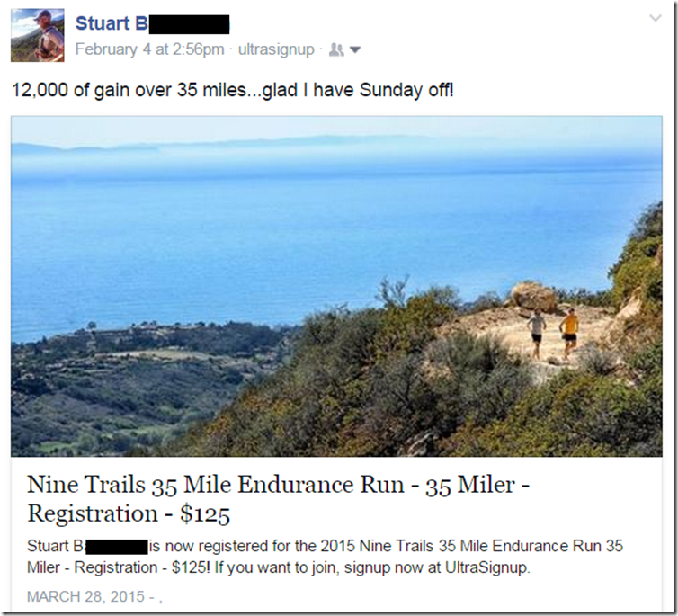Viewport: 678px width, 616px height.
Task: Open Stuart's profile picture thumbnail
Action: (37, 36)
